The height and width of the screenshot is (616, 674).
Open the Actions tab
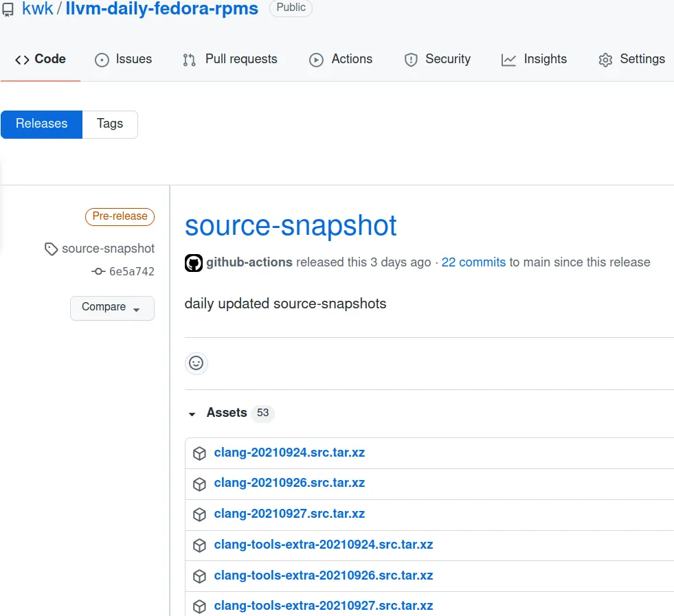[x=341, y=60]
